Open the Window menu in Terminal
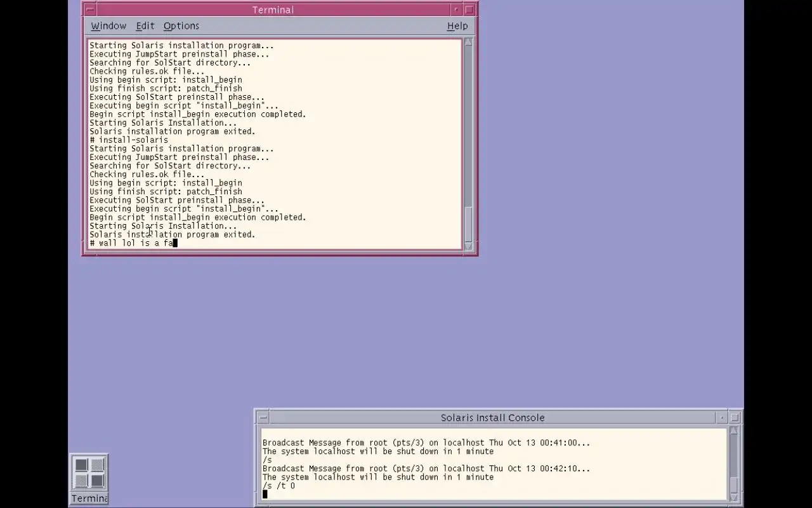Viewport: 812px width, 508px height. point(108,26)
